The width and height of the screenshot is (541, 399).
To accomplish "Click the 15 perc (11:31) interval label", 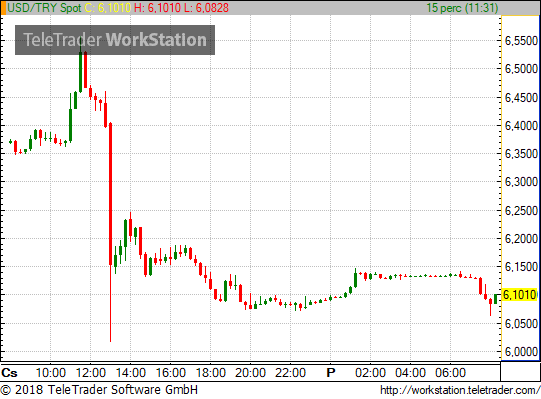I will pos(462,8).
